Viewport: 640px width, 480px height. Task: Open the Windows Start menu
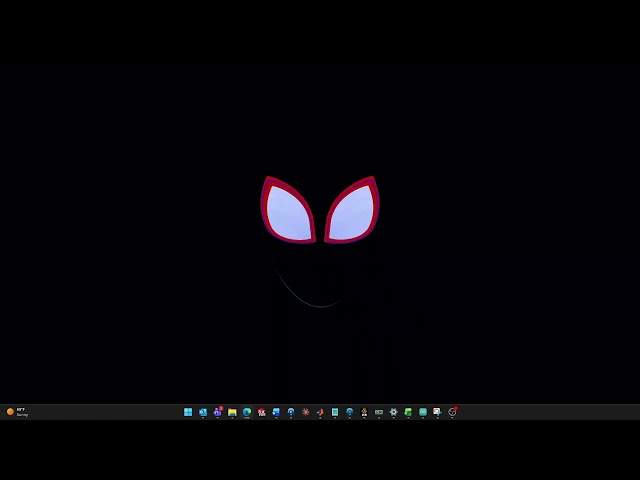(x=188, y=412)
